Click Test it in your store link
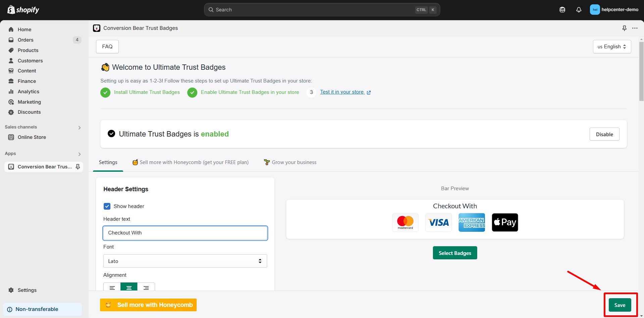This screenshot has height=318, width=644. (342, 92)
